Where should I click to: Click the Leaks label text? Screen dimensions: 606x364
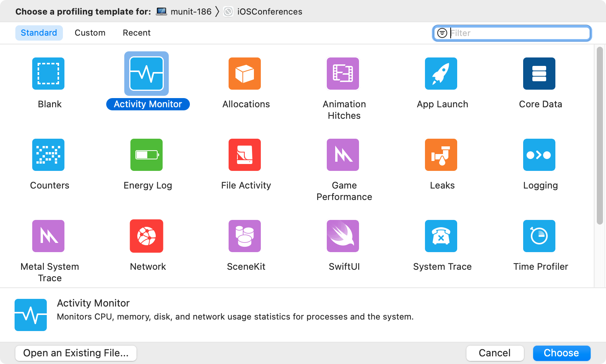443,185
